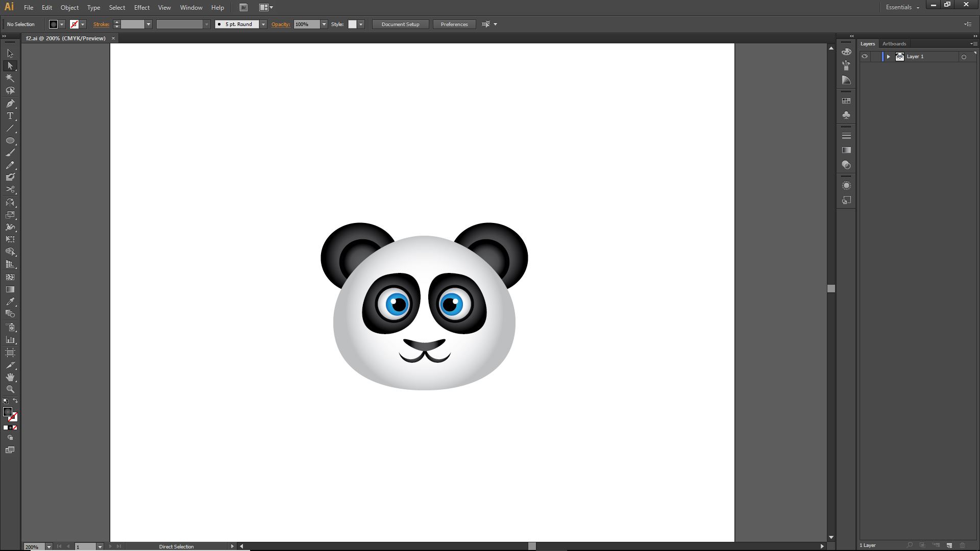Select the Zoom tool
This screenshot has width=980, height=551.
(10, 389)
